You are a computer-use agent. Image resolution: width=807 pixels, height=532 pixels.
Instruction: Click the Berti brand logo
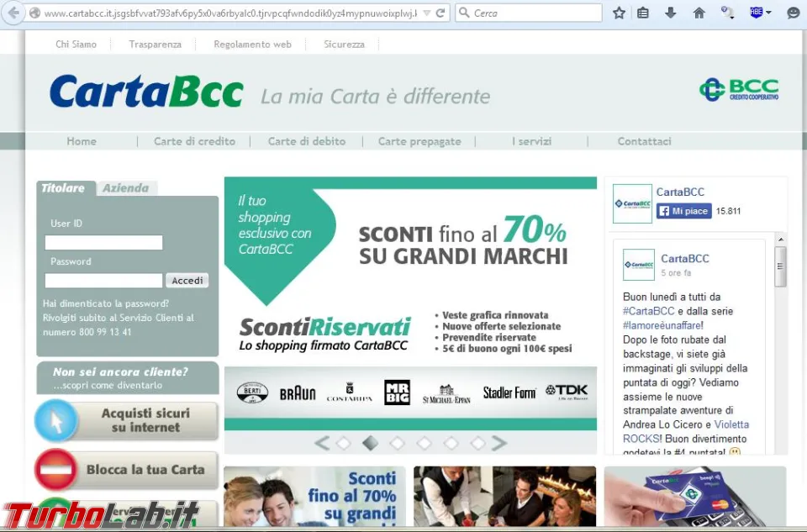252,392
